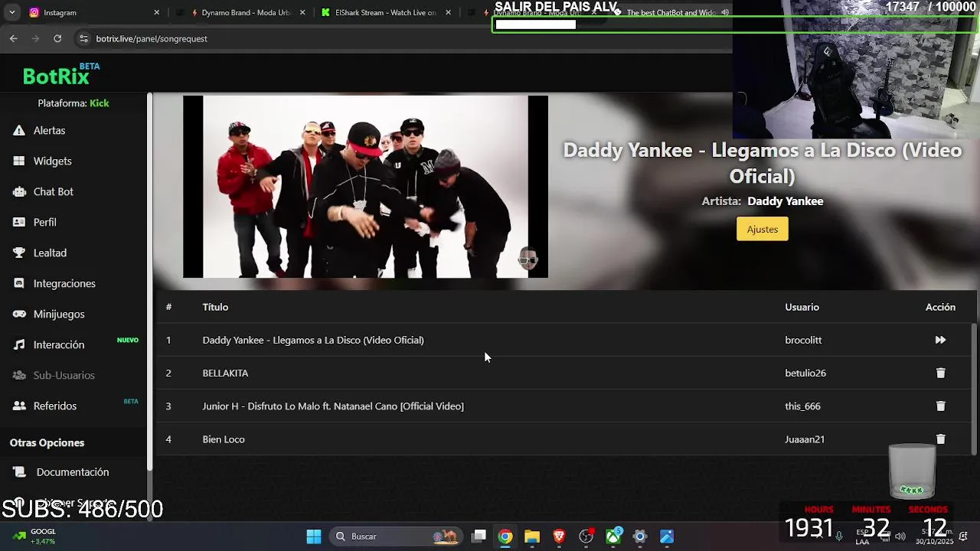Select the BELLAKITA row title
Image resolution: width=980 pixels, height=551 pixels.
click(x=225, y=373)
